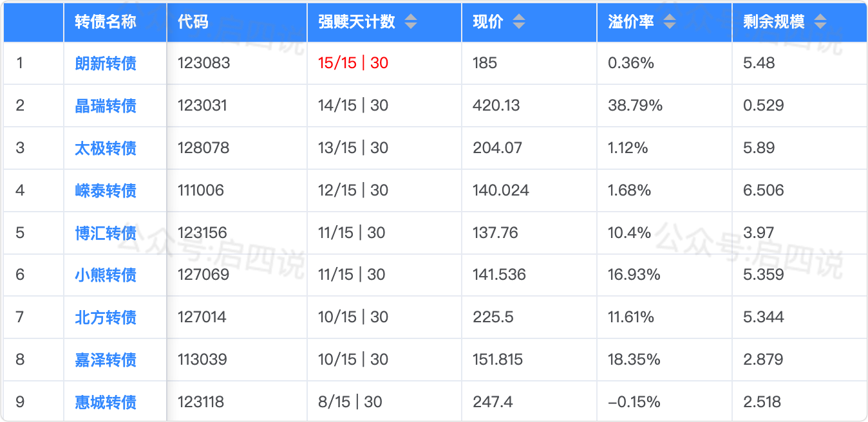
Task: Sort table by 剩余规模 icon
Action: 820,22
